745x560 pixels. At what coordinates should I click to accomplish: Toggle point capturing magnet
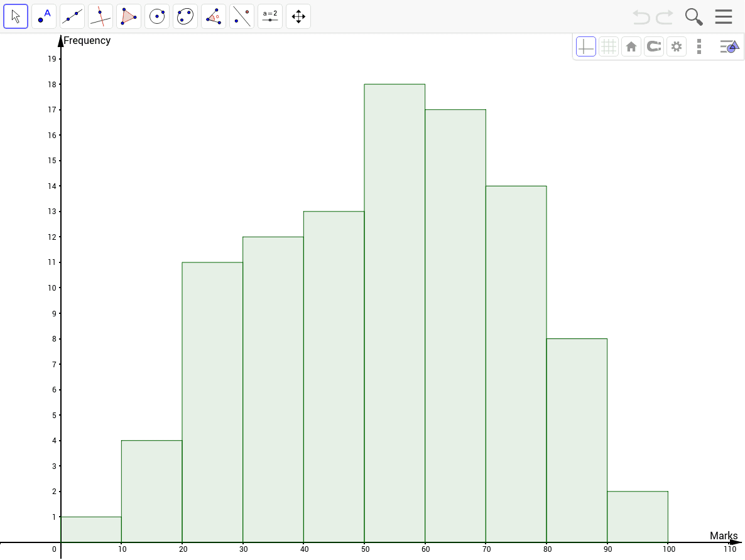pos(653,46)
